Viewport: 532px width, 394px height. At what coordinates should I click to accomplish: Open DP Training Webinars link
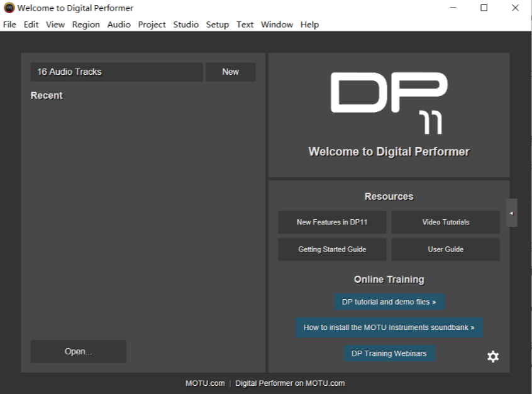[389, 353]
